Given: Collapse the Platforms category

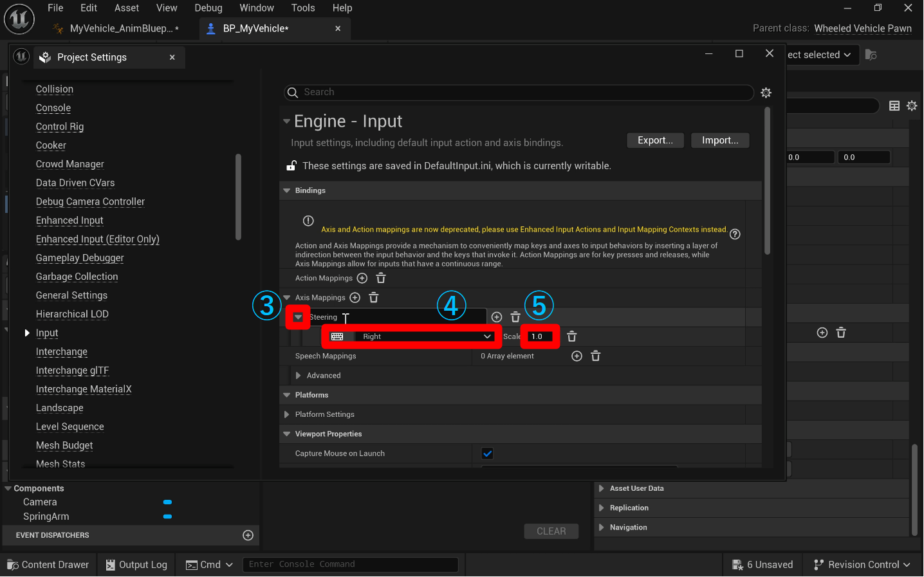Looking at the screenshot, I should pyautogui.click(x=287, y=395).
